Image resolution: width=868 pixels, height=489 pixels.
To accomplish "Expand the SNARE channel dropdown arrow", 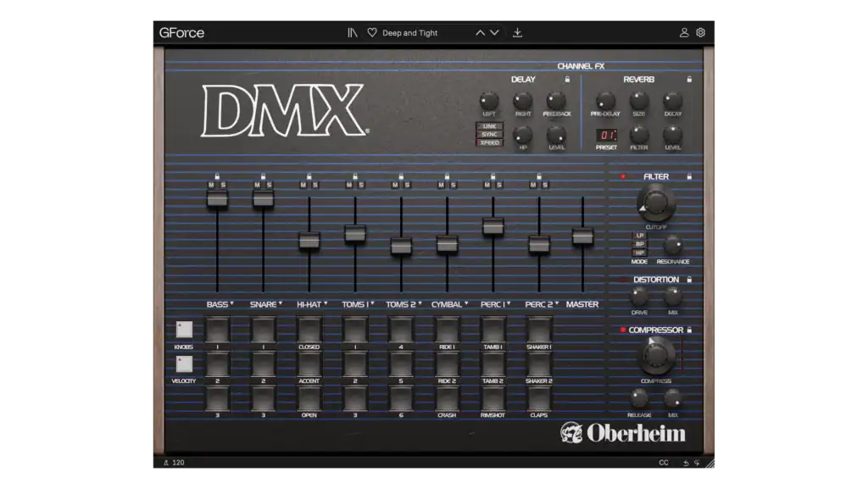I will [281, 303].
